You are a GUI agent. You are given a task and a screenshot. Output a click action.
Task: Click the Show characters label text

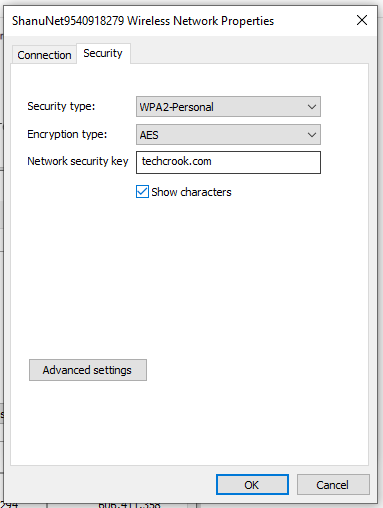(x=191, y=192)
